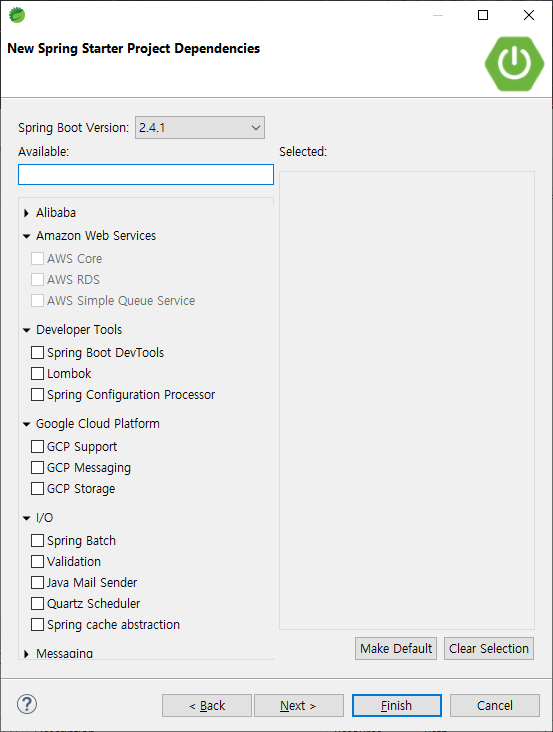Viewport: 553px width, 732px height.
Task: Open the help question mark icon
Action: 27,704
